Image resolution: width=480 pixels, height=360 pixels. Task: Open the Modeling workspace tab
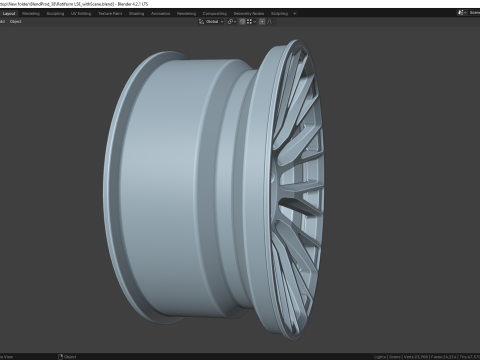[31, 14]
